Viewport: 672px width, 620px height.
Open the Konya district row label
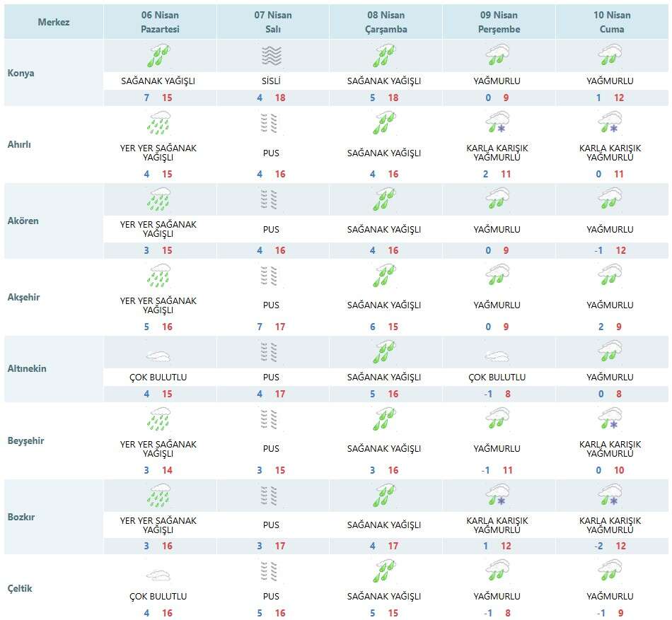coord(21,74)
